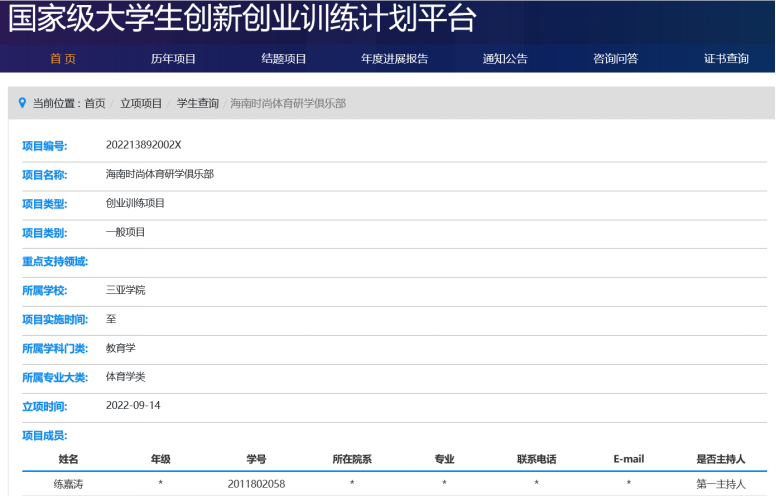Click student number 2011802058 in table

click(256, 484)
